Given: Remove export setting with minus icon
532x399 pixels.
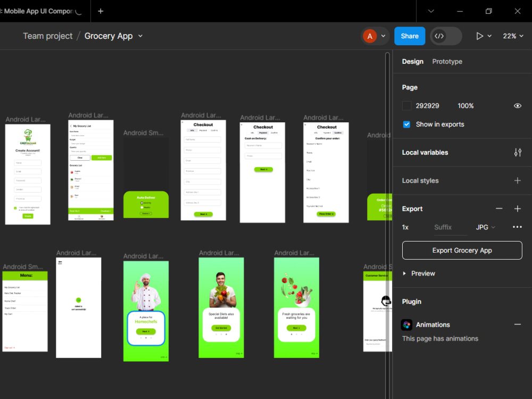Looking at the screenshot, I should tap(499, 209).
